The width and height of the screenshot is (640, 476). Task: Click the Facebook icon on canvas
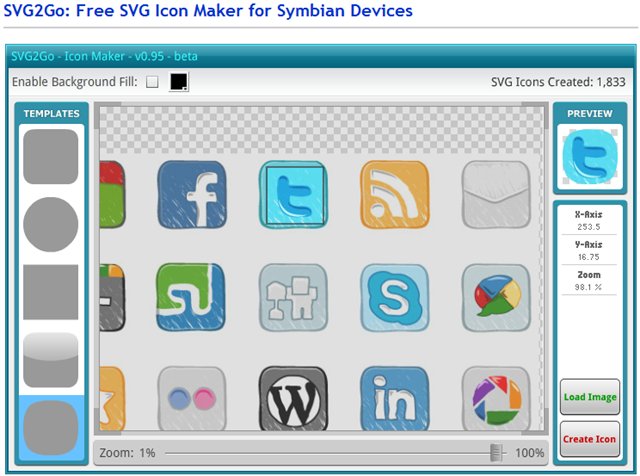(192, 194)
